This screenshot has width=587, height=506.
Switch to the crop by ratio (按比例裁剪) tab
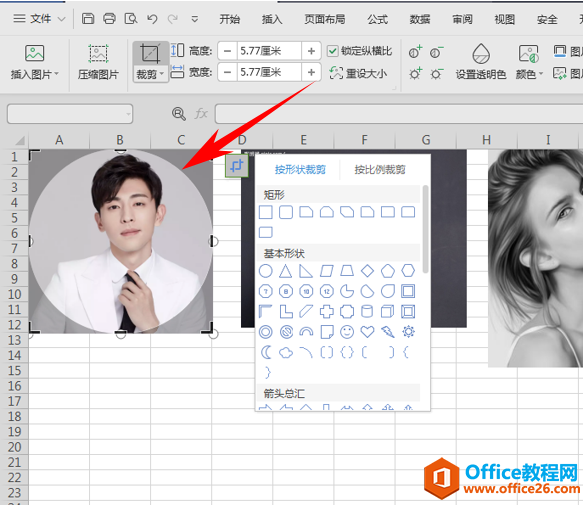380,170
